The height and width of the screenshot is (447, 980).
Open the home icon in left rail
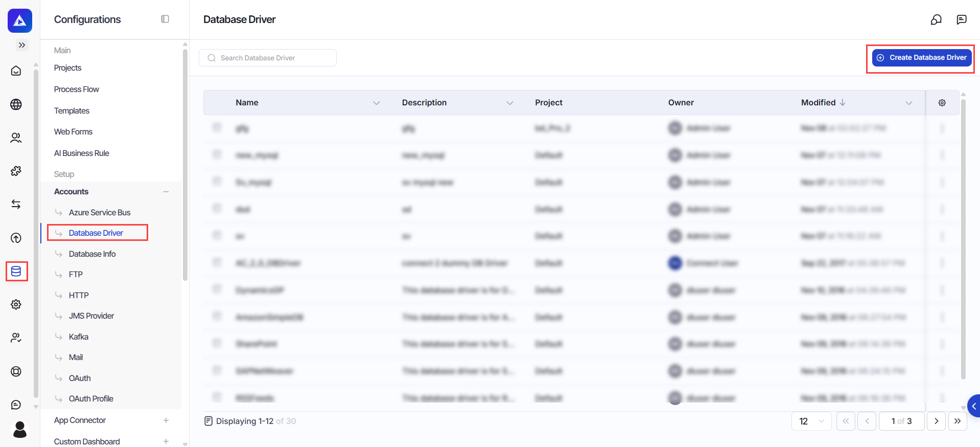point(16,71)
